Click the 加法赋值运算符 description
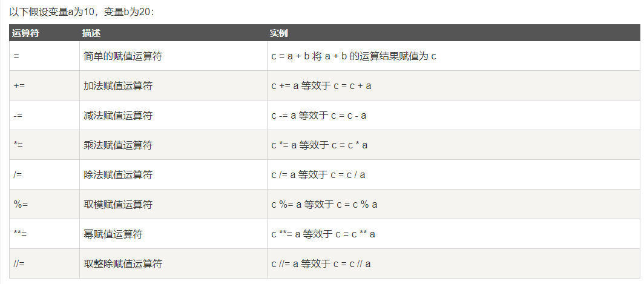 118,86
